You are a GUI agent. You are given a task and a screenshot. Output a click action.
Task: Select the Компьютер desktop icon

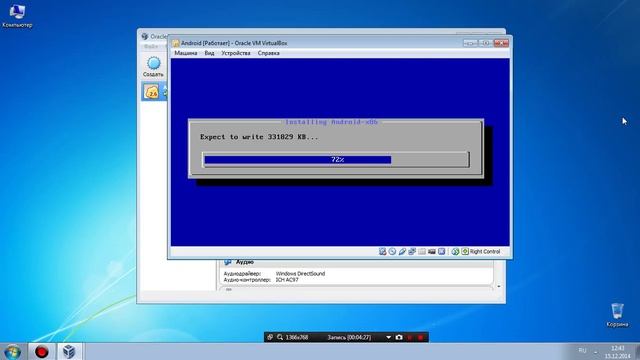(x=17, y=16)
